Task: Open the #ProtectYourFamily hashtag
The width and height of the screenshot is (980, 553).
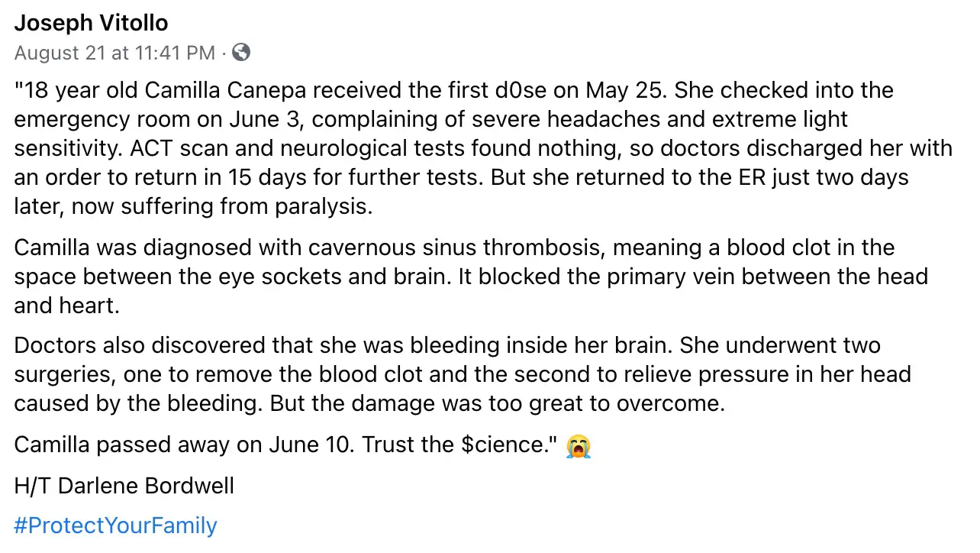Action: tap(115, 526)
